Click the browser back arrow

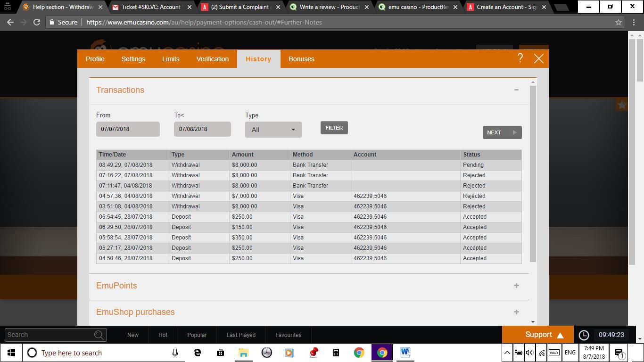10,22
